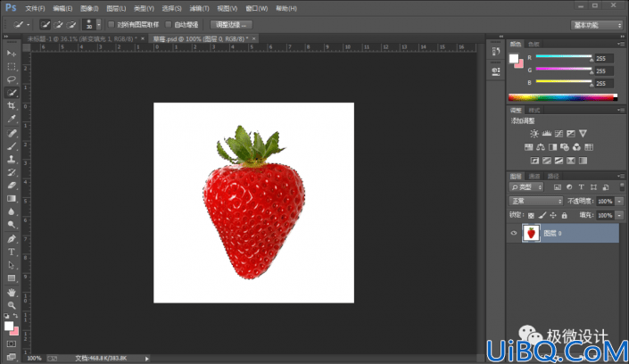Select the Quick Selection tool in toolbox

click(12, 93)
